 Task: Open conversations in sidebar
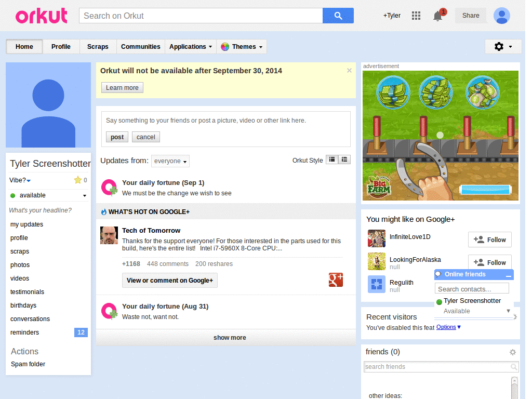[30, 320]
